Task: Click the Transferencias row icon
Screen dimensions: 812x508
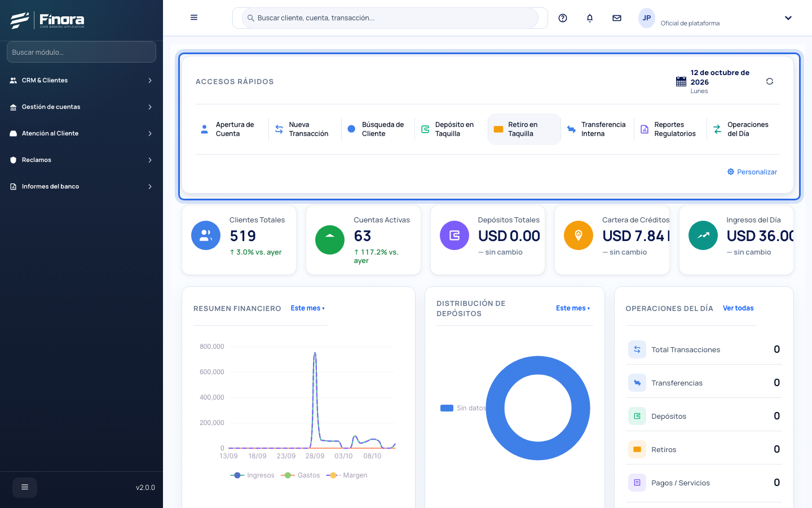Action: (637, 383)
